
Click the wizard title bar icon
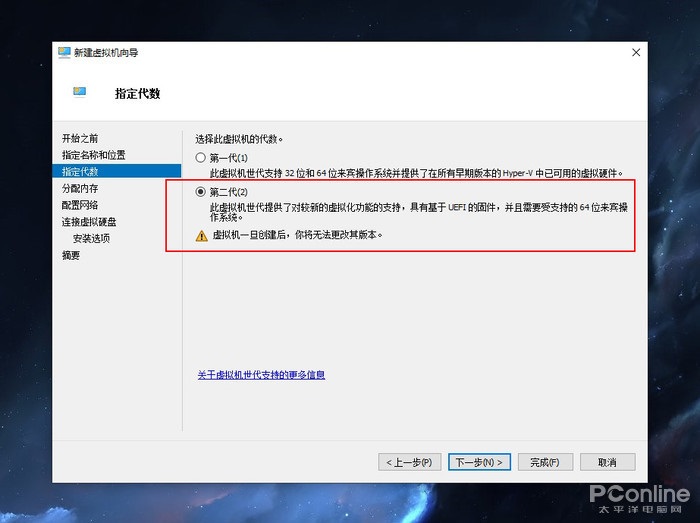pos(64,53)
